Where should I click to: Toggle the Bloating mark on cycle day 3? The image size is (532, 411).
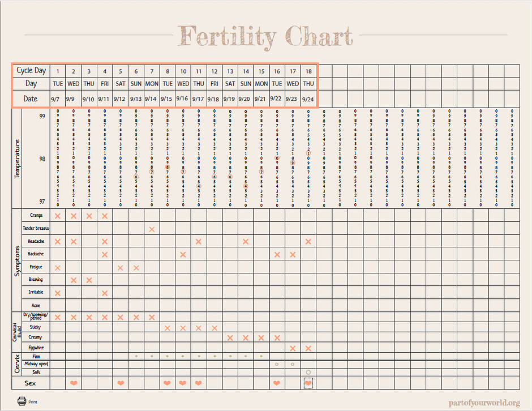(x=89, y=280)
